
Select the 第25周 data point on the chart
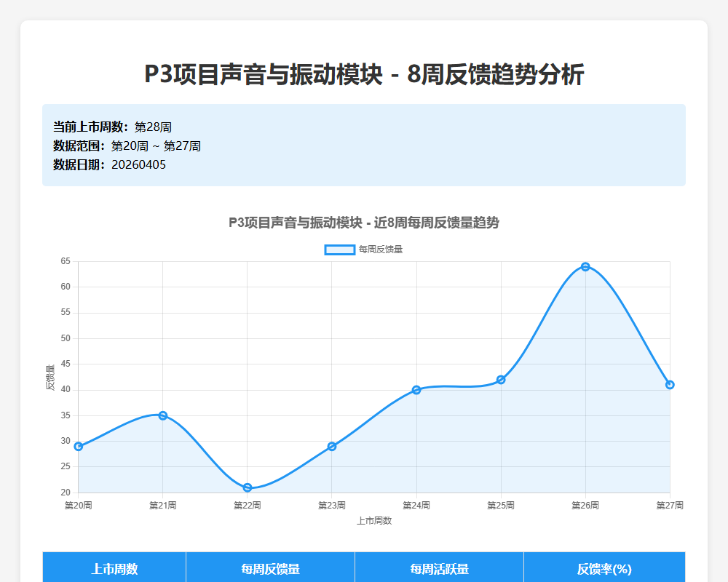[501, 380]
